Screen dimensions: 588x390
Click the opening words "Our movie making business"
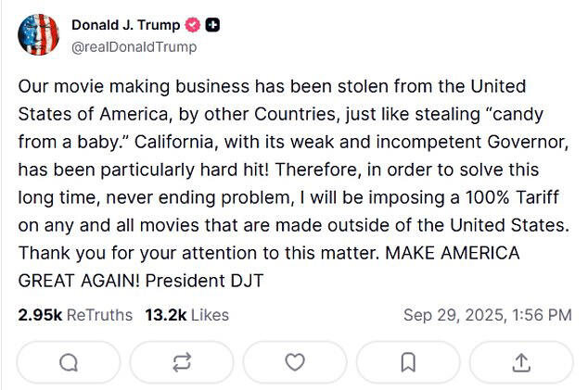(111, 86)
